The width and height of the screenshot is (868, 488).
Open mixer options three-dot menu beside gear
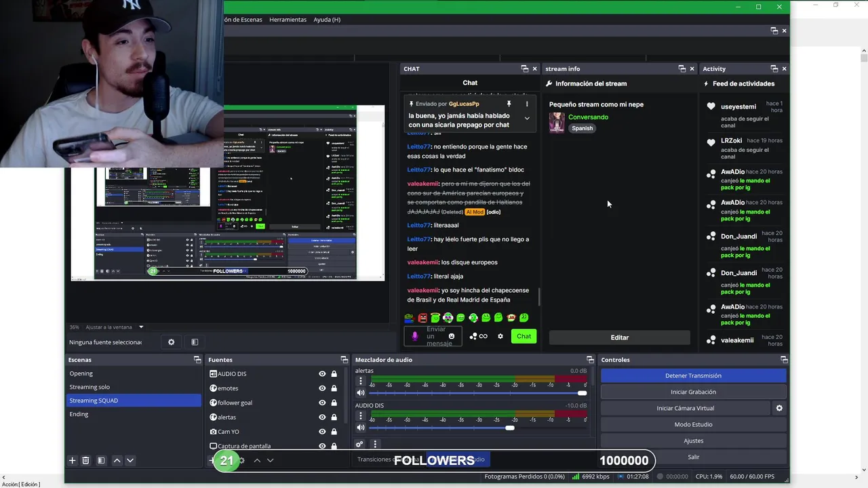375,444
